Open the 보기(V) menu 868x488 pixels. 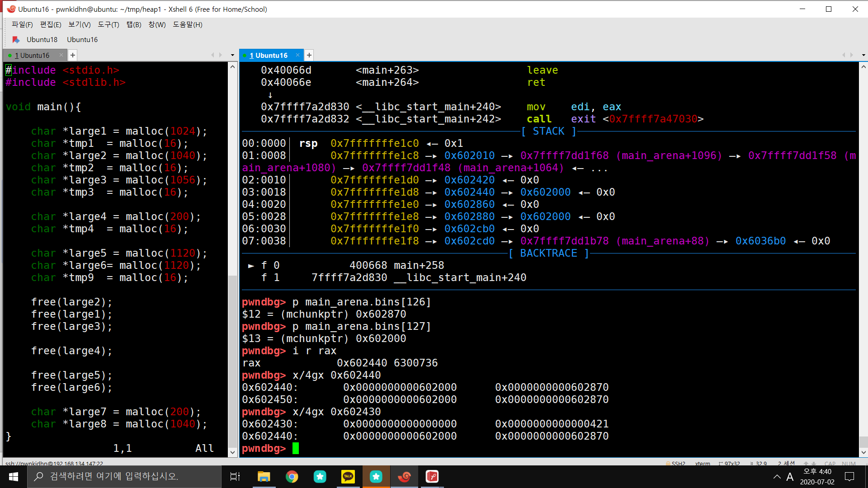point(80,24)
